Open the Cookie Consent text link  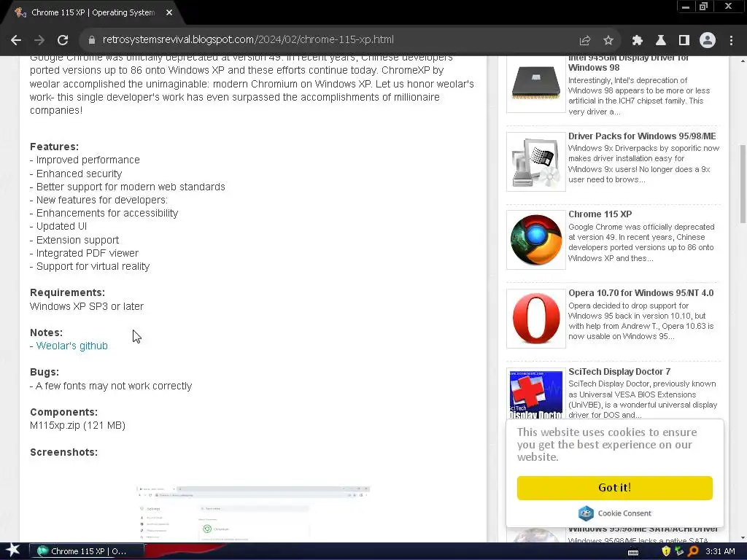624,513
